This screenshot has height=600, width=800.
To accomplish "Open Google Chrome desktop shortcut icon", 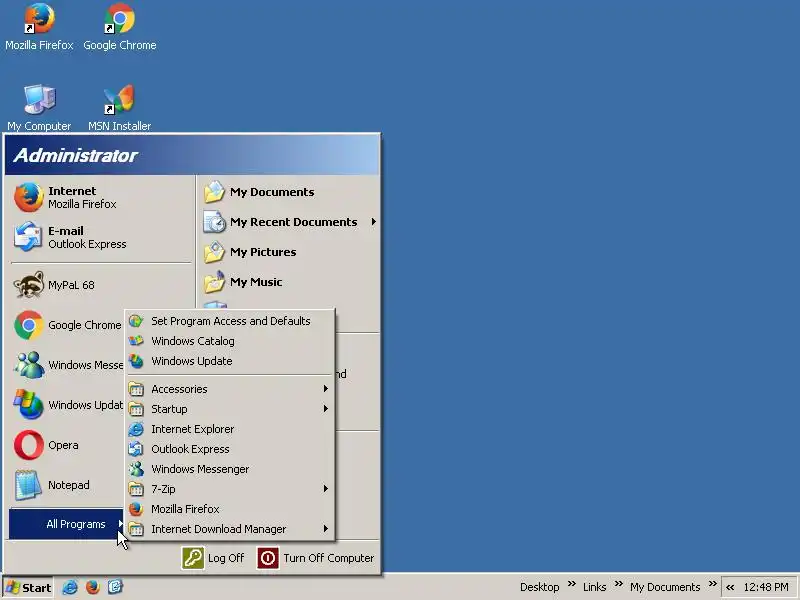I will [x=120, y=18].
